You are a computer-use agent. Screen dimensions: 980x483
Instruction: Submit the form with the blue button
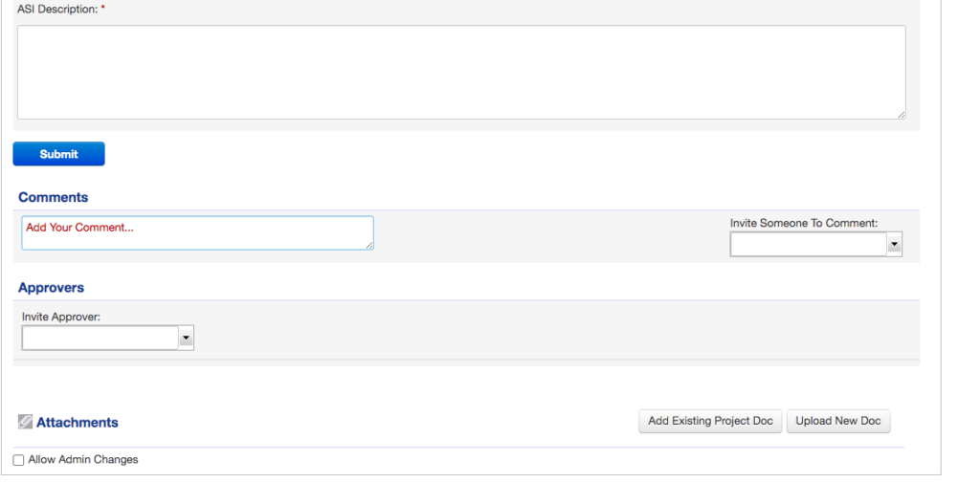58,154
